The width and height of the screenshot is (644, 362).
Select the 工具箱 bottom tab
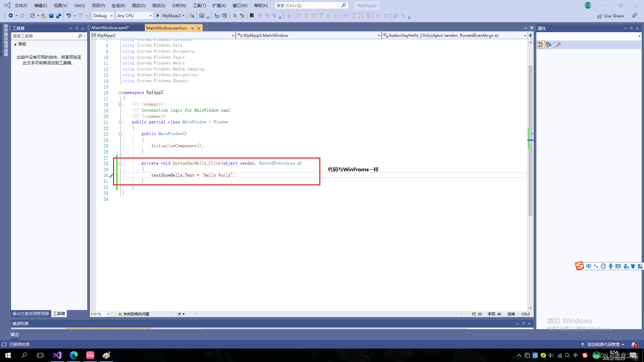tap(59, 314)
